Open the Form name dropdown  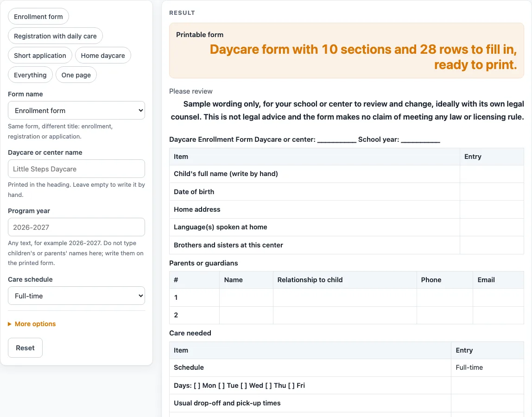click(76, 110)
